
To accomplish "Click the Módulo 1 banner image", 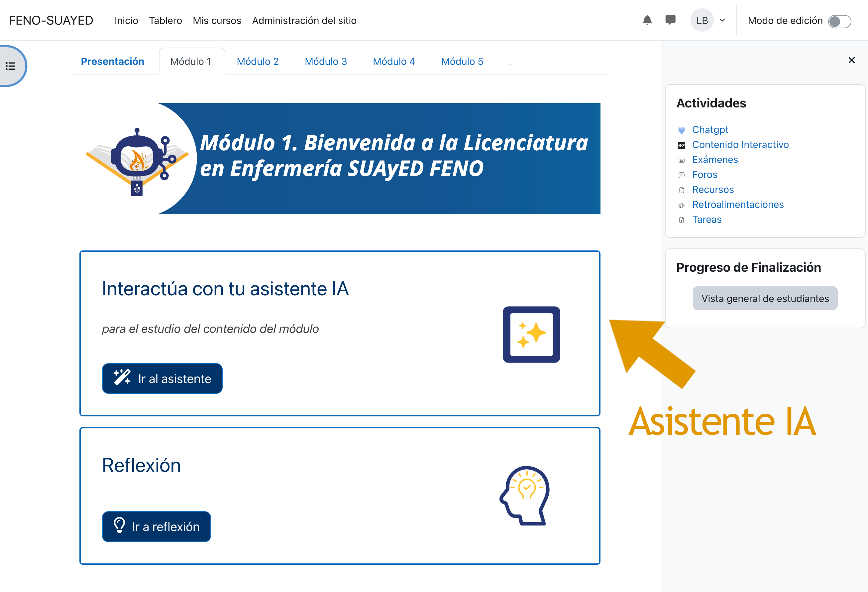I will [340, 158].
